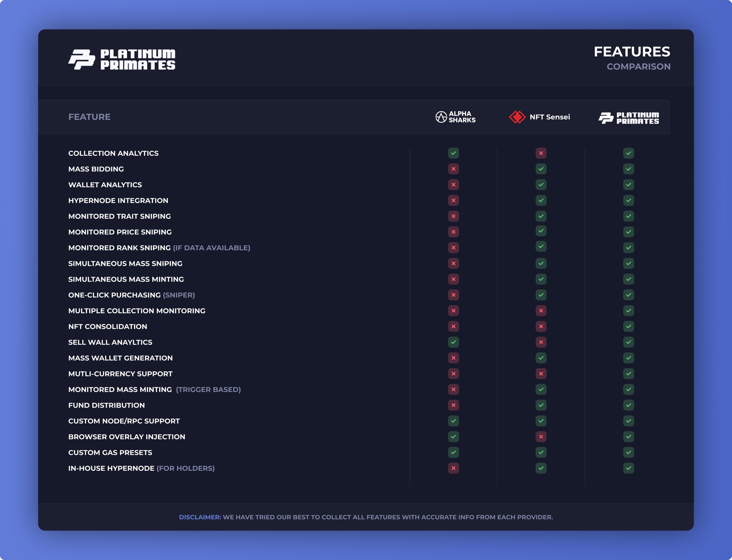Click Platinum Primates check for Multi-Currency Support
This screenshot has width=732, height=560.
tap(629, 374)
